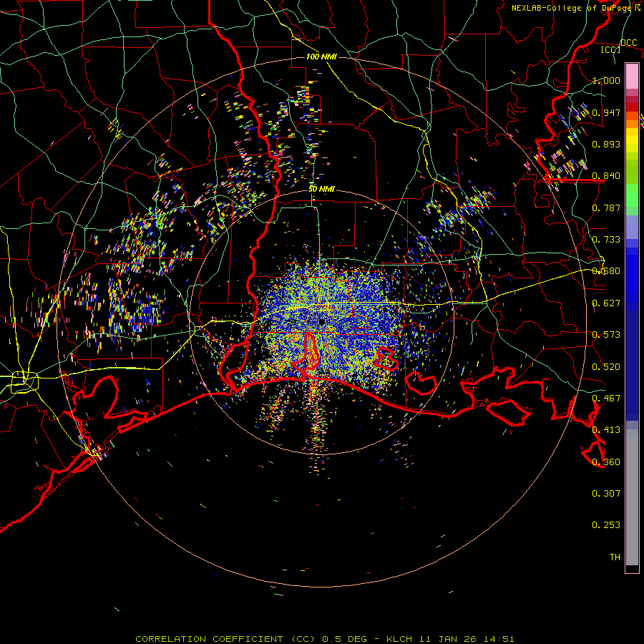Click the DCC product label
This screenshot has width=644, height=644.
[629, 42]
